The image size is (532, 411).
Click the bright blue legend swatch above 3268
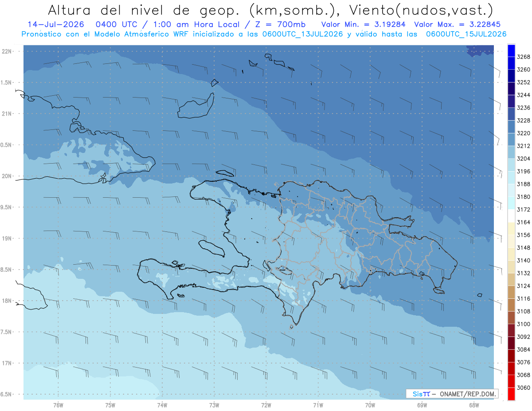[x=511, y=51]
